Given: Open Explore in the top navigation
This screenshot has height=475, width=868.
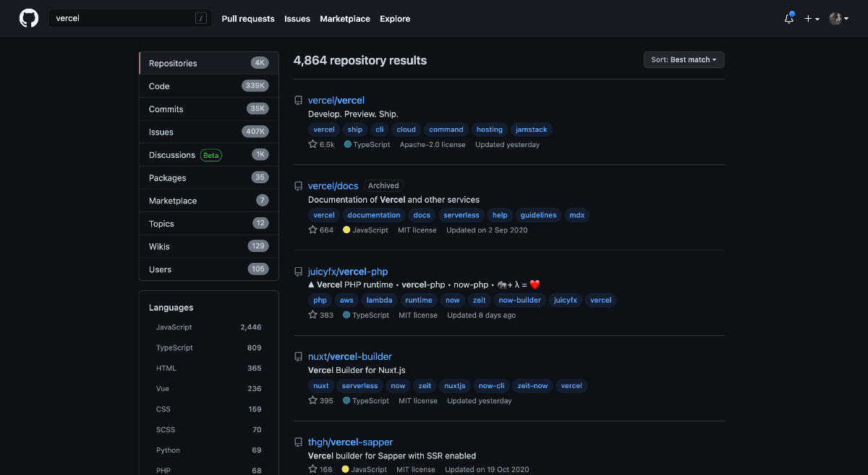Looking at the screenshot, I should coord(395,19).
